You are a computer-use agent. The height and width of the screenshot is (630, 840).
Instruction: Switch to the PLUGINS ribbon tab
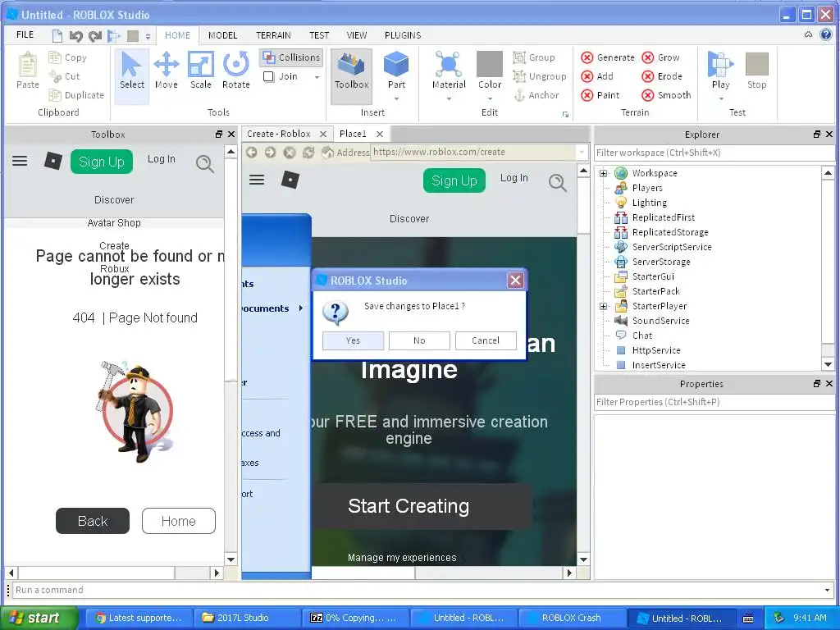(x=402, y=35)
